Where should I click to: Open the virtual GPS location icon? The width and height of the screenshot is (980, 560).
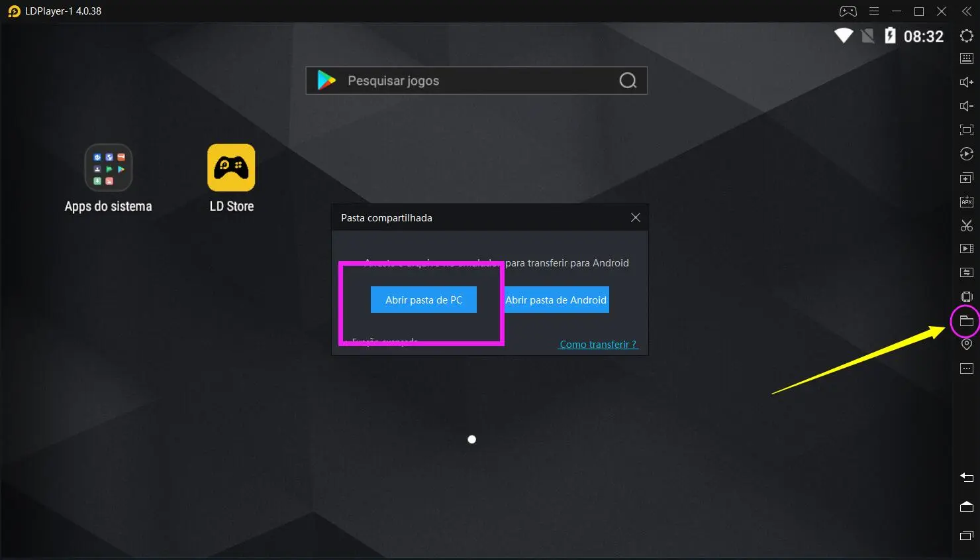(966, 345)
